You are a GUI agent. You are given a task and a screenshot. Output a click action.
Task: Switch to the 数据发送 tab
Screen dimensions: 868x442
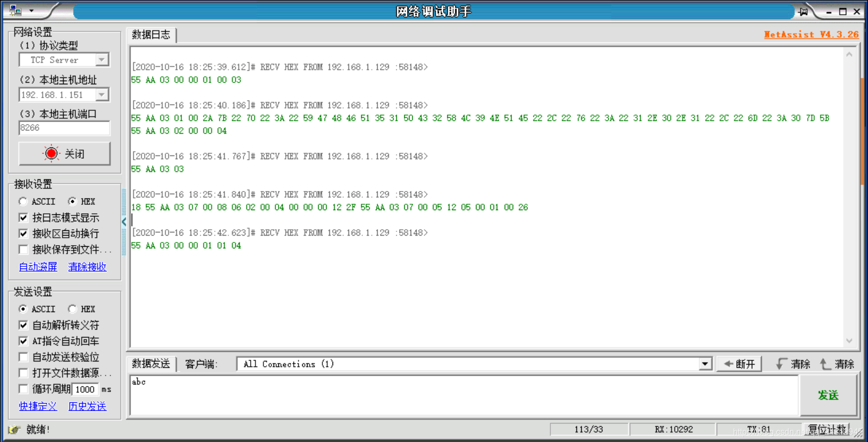[x=151, y=364]
